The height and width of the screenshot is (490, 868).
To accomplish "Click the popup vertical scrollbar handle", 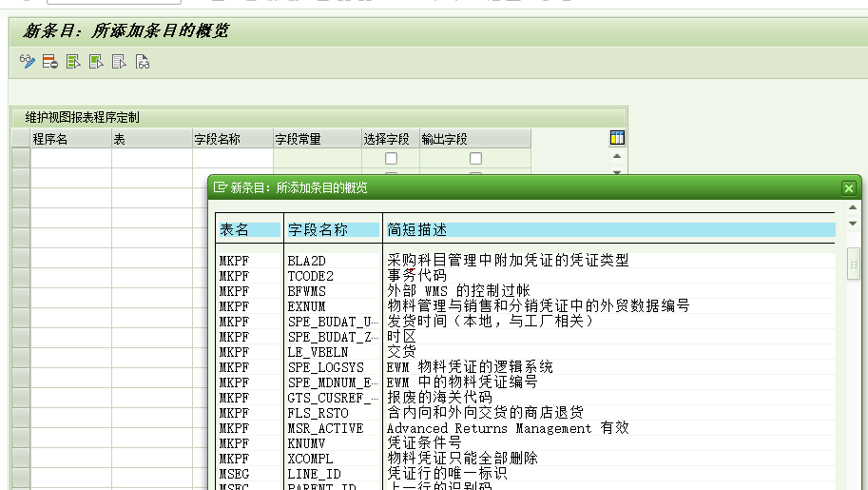I will [x=853, y=263].
